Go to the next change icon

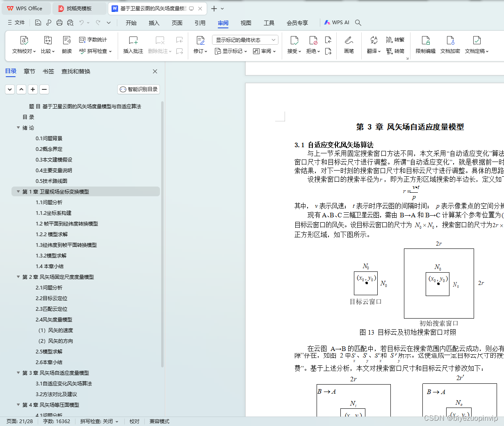328,51
